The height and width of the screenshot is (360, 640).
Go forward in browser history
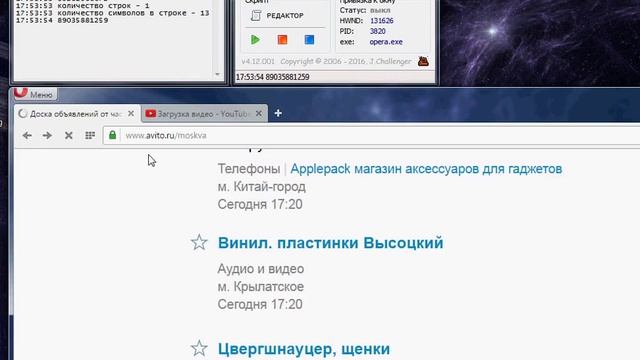47,136
